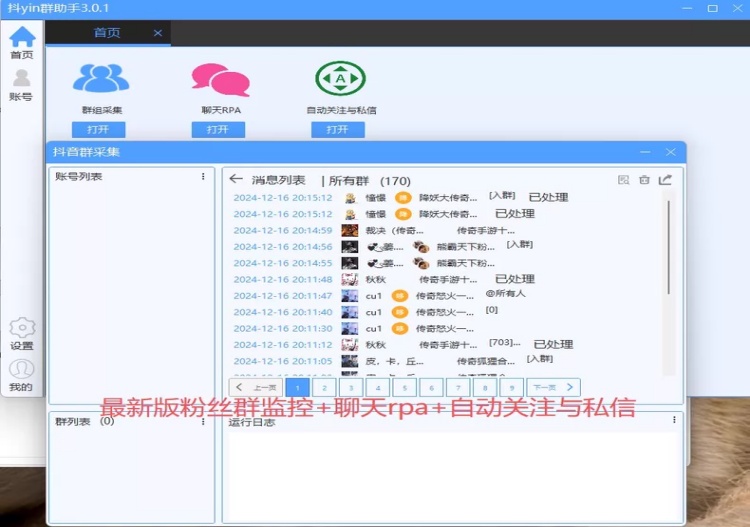Screen dimensions: 750x527
Task: Click the 下一页 next page button
Action: click(553, 387)
